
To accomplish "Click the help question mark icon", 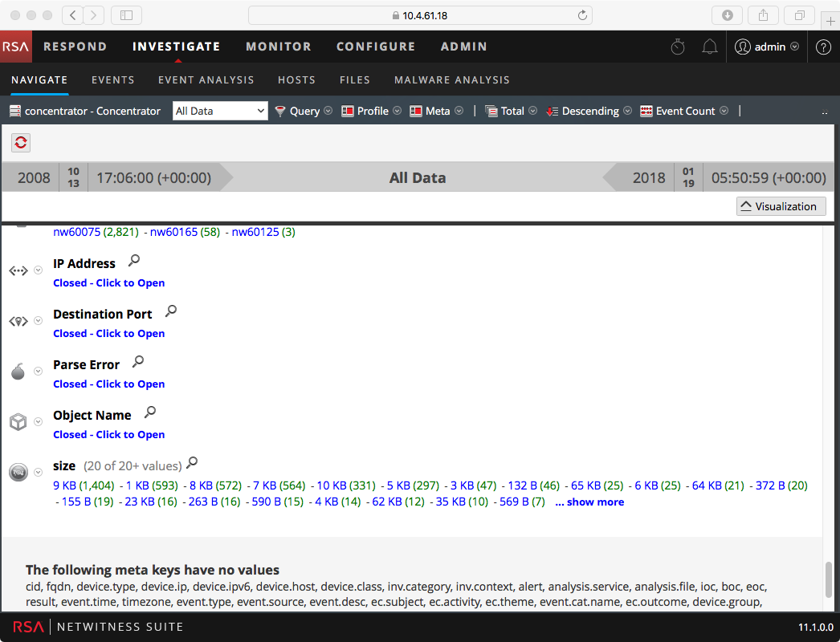I will click(823, 47).
